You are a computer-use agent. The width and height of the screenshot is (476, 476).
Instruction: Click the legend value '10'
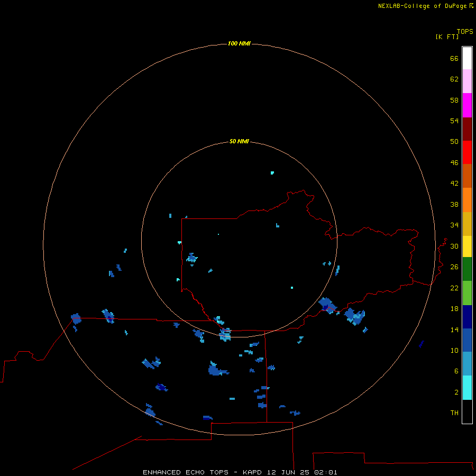coord(454,351)
